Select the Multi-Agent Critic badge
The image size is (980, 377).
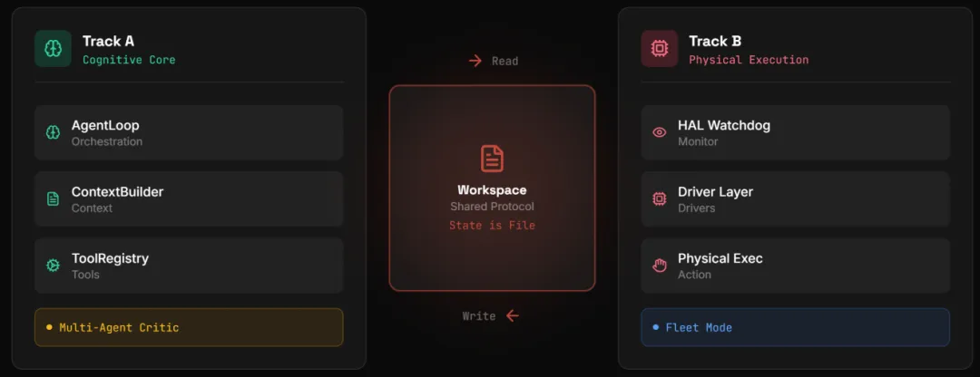click(x=189, y=327)
